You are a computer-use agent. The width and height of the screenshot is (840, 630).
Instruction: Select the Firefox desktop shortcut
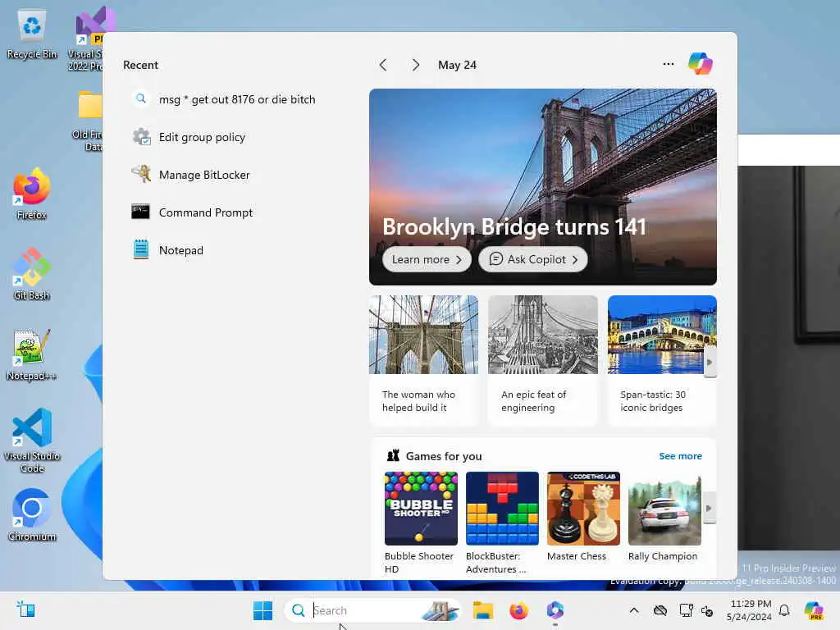pos(32,194)
